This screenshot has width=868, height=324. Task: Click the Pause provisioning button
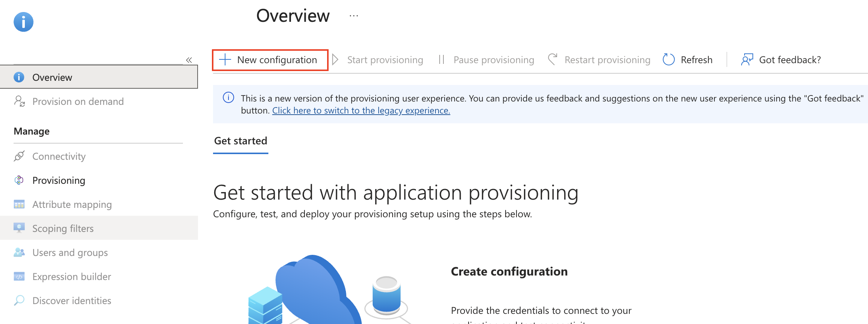point(486,60)
